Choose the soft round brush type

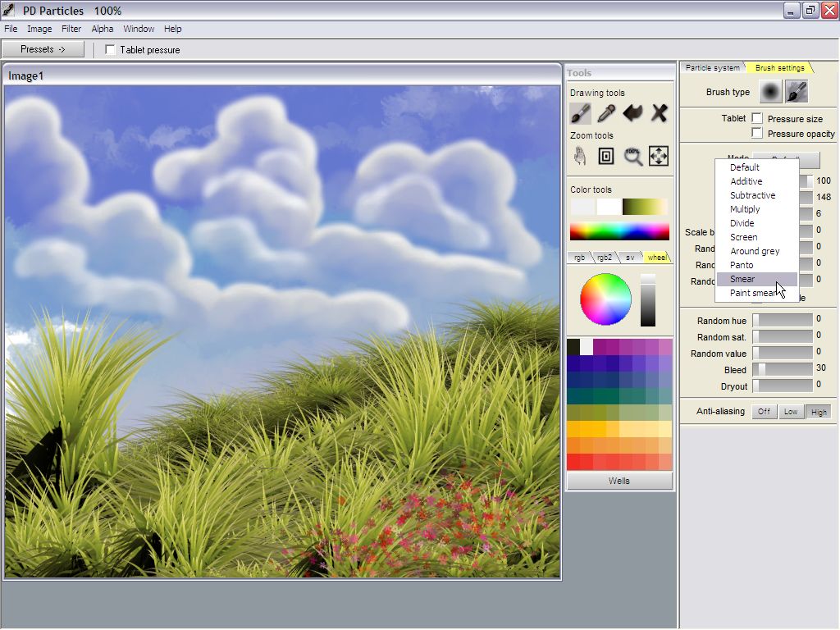coord(769,92)
